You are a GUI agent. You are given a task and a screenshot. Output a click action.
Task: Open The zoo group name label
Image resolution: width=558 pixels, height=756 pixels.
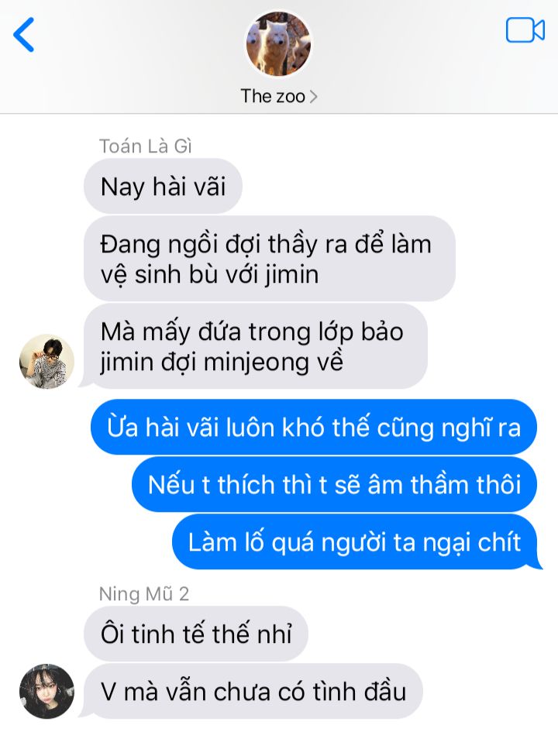(x=273, y=96)
